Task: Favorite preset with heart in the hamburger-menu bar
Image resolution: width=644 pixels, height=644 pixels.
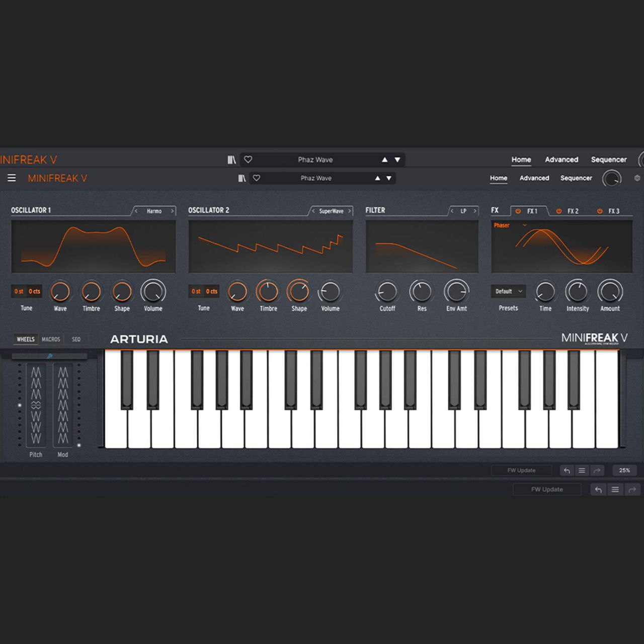Action: [x=257, y=178]
